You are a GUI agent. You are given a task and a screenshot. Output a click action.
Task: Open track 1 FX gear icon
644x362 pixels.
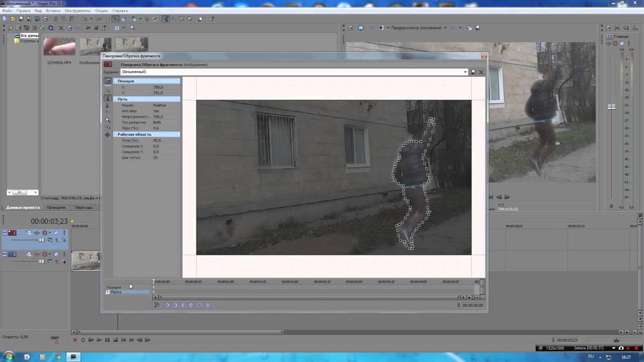(45, 233)
